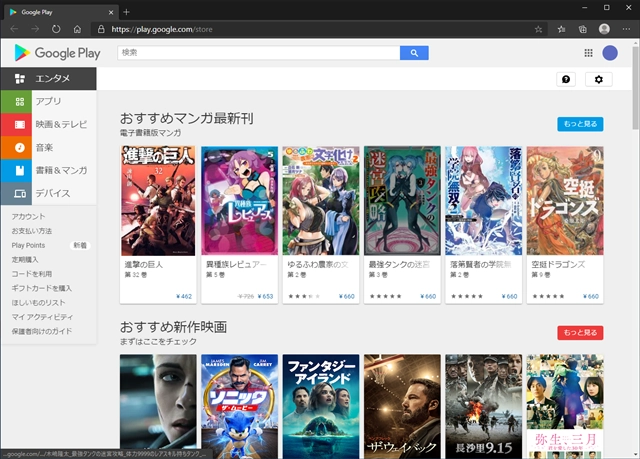
Task: Open the 異種族レビュアーズ manga cover
Action: pos(240,201)
